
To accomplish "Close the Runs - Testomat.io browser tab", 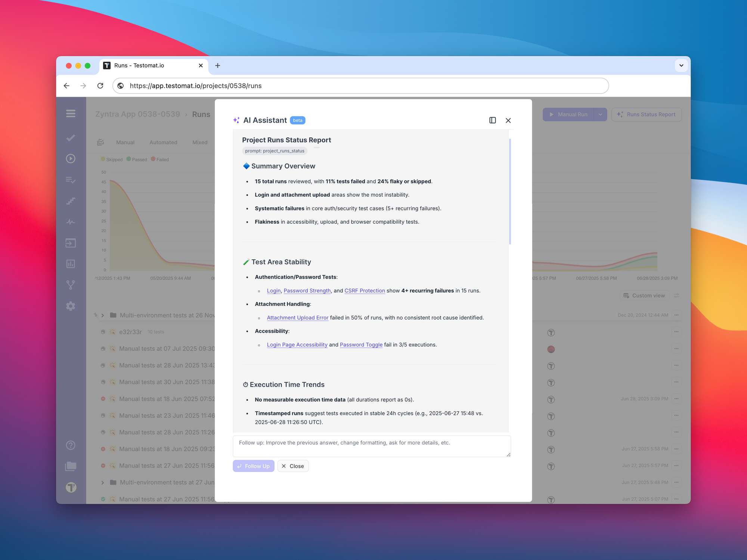I will 201,66.
